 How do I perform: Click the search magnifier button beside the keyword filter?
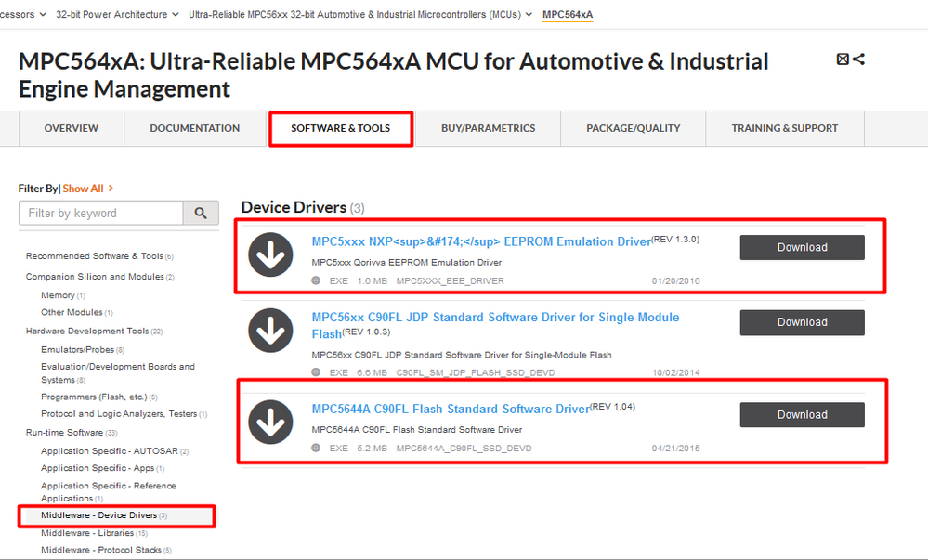point(201,213)
